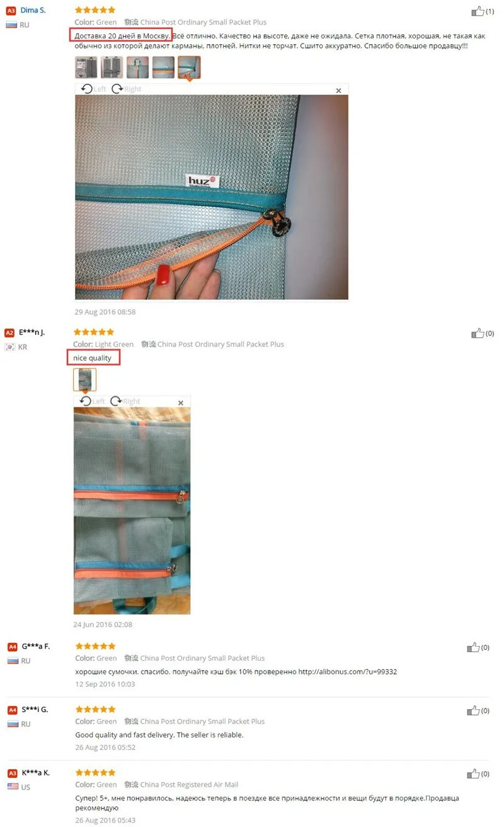
Task: Click thumbs-up on G***a F. review
Action: point(473,647)
